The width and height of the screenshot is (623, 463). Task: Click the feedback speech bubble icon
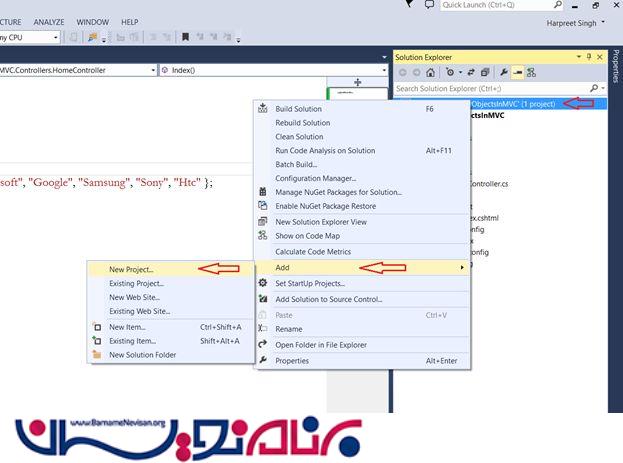[x=429, y=5]
